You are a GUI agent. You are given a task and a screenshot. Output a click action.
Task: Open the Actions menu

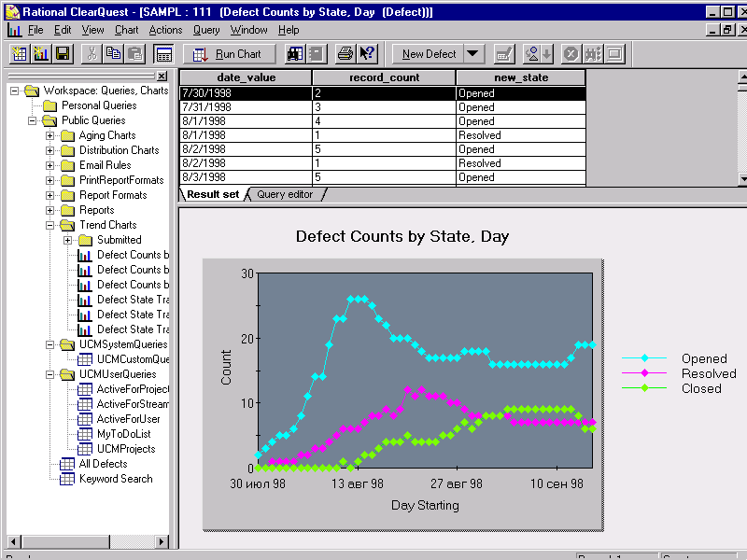pos(165,30)
